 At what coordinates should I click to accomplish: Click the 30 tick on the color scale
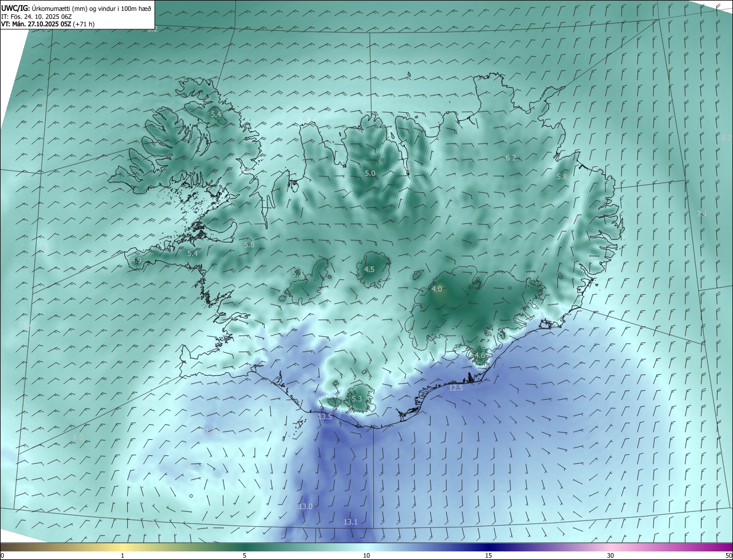tap(610, 556)
